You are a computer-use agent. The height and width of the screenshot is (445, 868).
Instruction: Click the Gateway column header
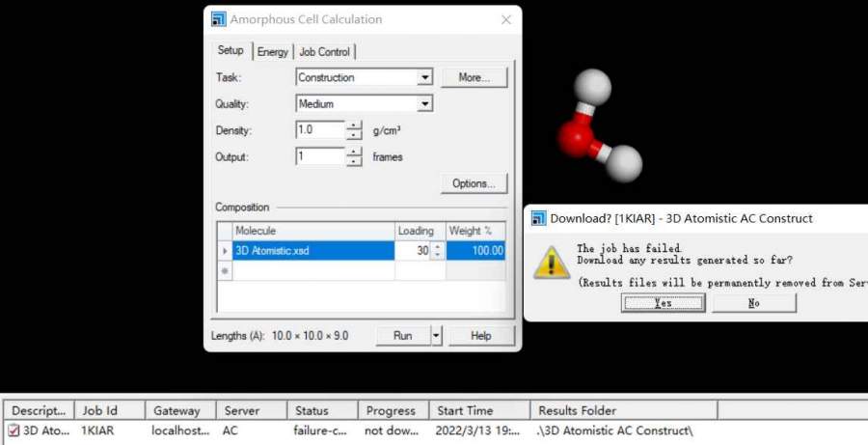(x=180, y=410)
